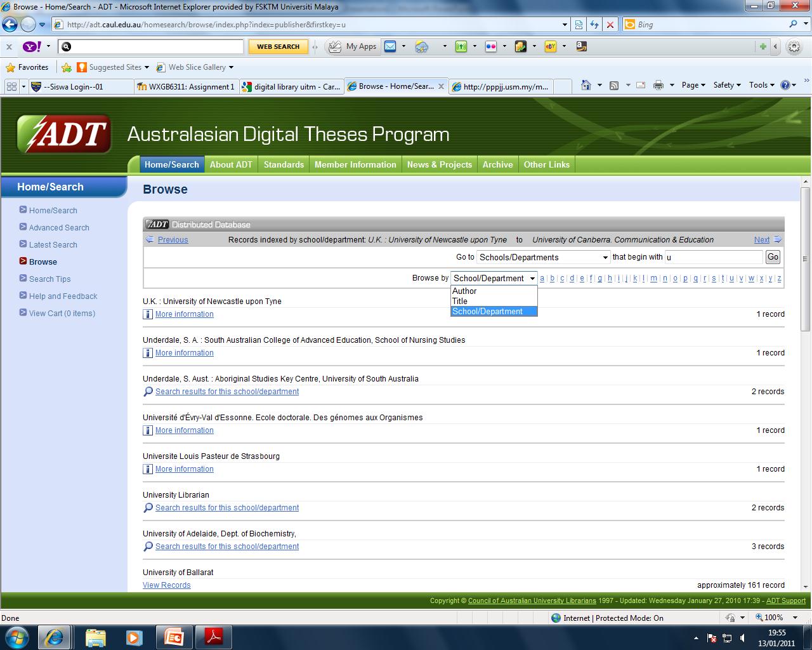812x650 pixels.
Task: Click the Compatibility View icon in address bar
Action: coord(579,25)
